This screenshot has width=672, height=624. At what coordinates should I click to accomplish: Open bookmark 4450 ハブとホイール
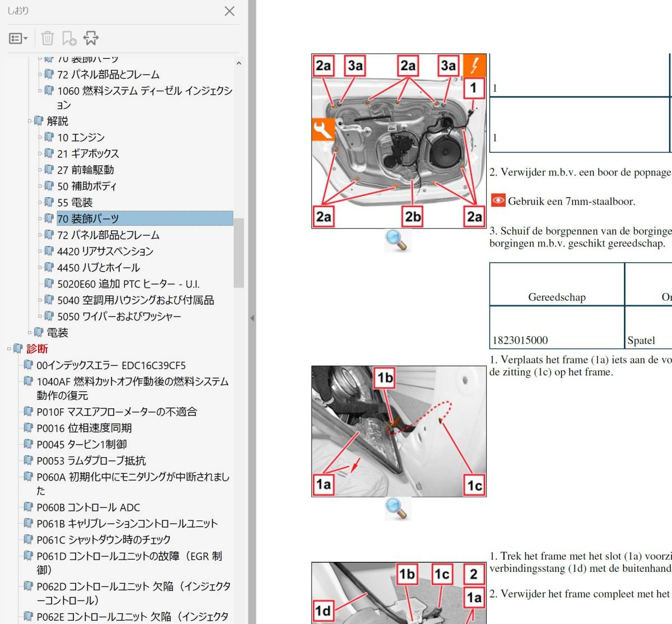(99, 268)
